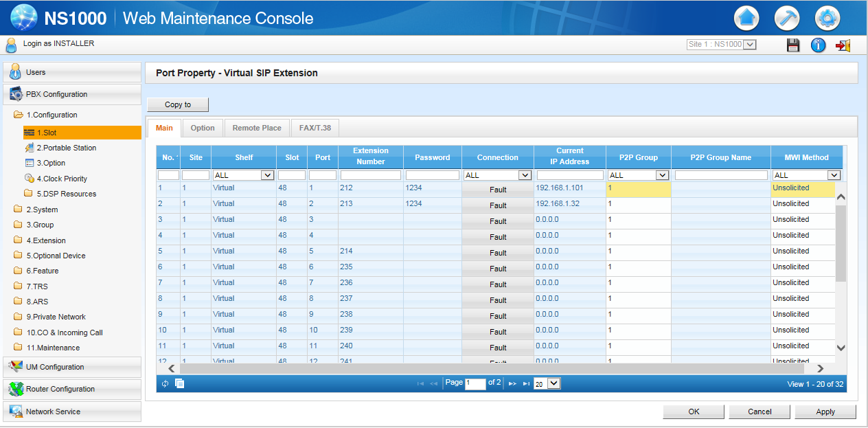The width and height of the screenshot is (868, 428).
Task: Click the logout door icon
Action: point(843,45)
